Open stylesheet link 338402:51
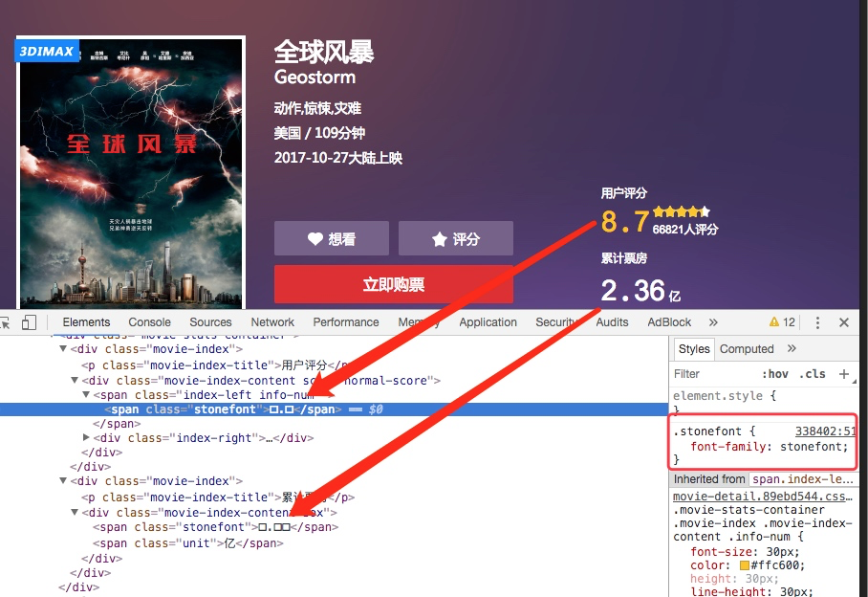Screen dimensions: 868x597 [x=825, y=431]
